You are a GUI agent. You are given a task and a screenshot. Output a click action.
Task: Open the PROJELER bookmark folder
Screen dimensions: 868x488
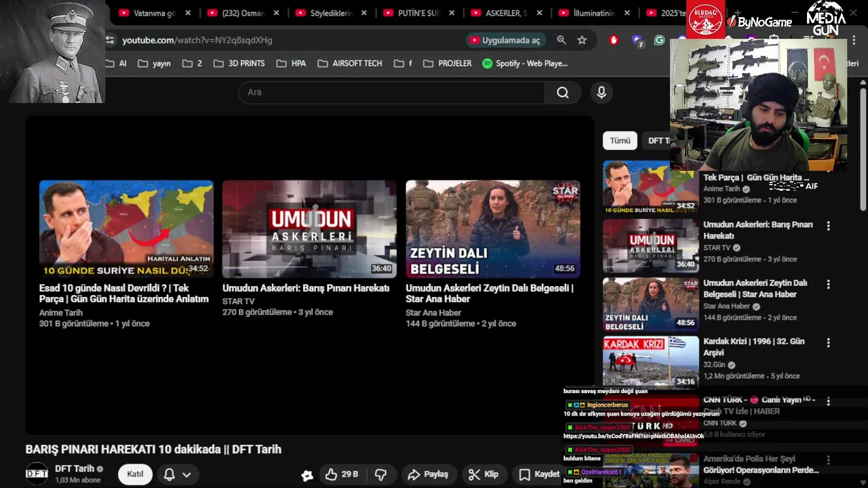click(x=447, y=63)
